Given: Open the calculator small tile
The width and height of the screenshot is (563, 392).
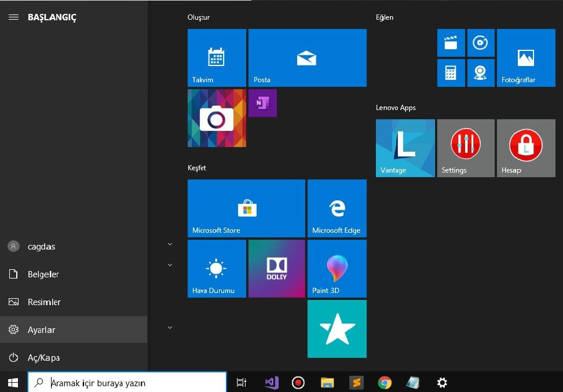Looking at the screenshot, I should coord(451,73).
